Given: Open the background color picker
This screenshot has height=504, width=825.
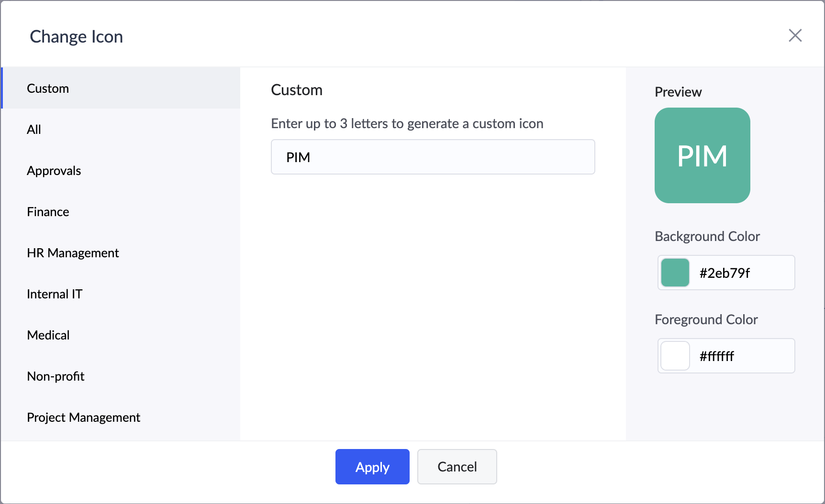Looking at the screenshot, I should click(675, 273).
